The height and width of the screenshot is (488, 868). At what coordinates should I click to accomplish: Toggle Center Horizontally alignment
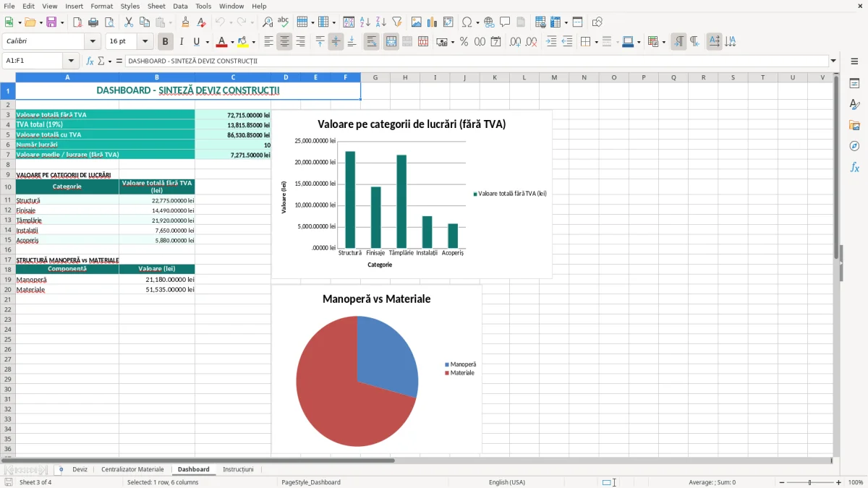[285, 42]
